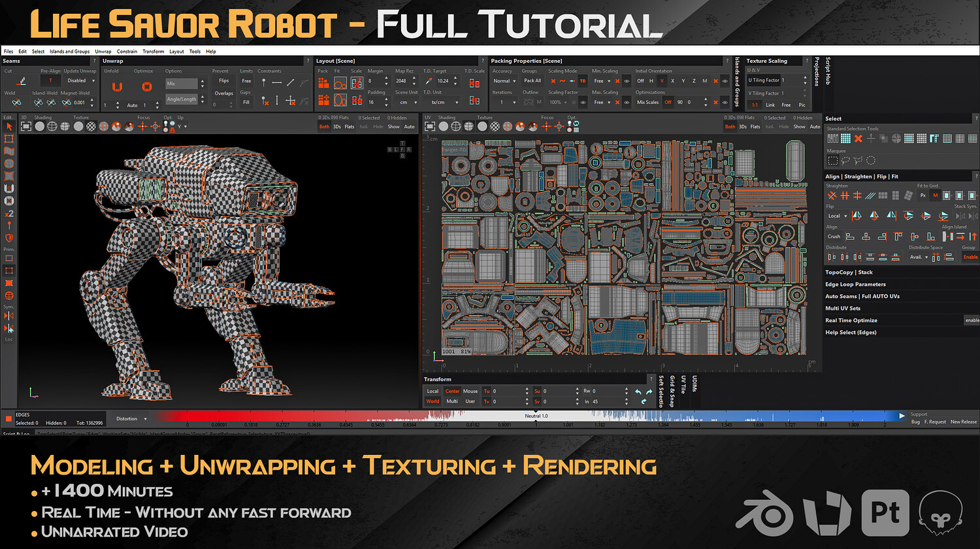The width and height of the screenshot is (980, 549).
Task: Select the Cut seams tool
Action: 22,81
